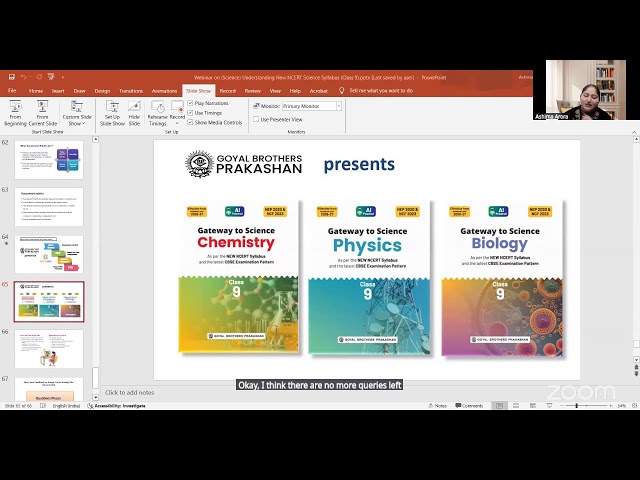Toggle Use Timings checkbox
The height and width of the screenshot is (480, 640).
(190, 113)
